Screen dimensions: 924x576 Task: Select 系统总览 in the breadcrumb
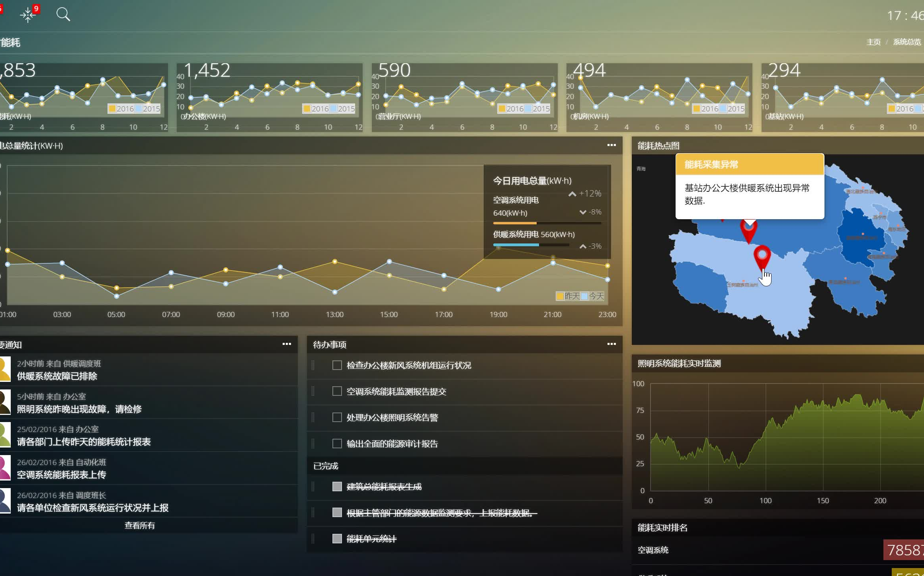tap(906, 42)
